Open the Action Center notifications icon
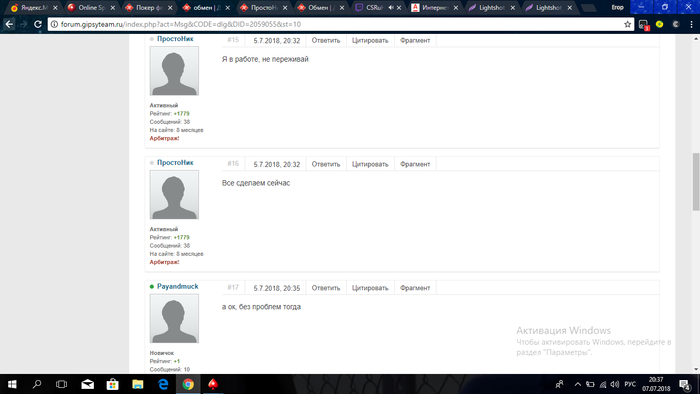 coord(685,385)
